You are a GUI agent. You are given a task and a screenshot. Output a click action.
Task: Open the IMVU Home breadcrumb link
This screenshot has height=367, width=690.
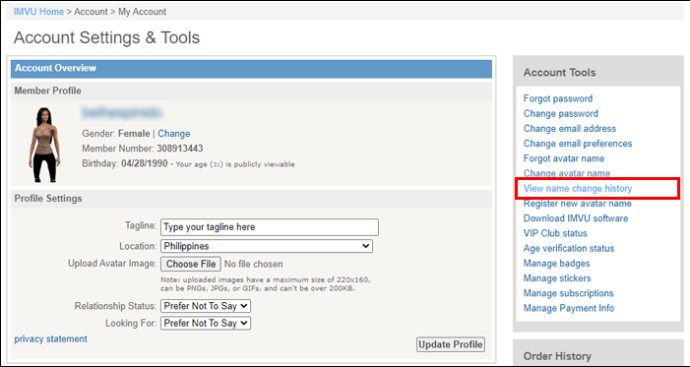[x=39, y=12]
